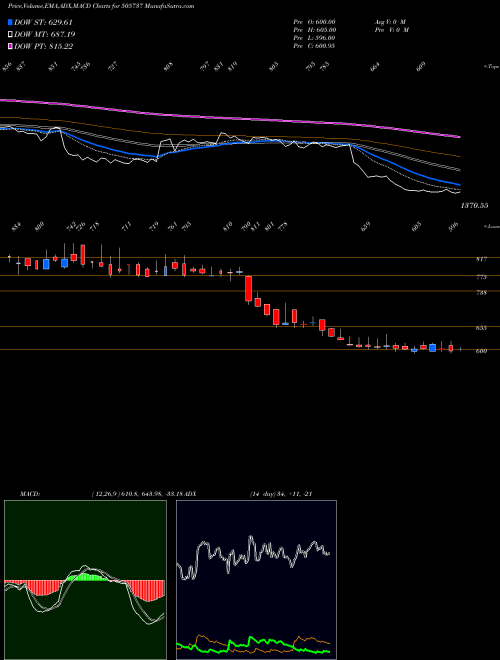The image size is (500, 660).
Task: Click the large red breakdown candle below 775
Action: [x=249, y=289]
